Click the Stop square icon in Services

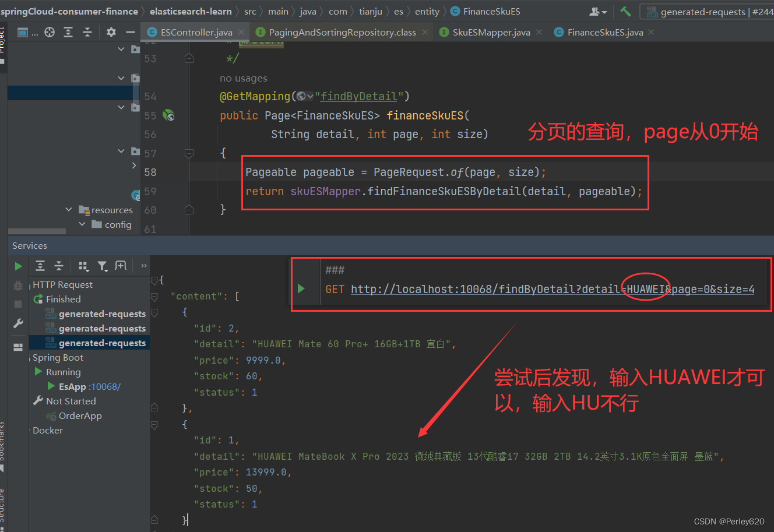tap(18, 304)
